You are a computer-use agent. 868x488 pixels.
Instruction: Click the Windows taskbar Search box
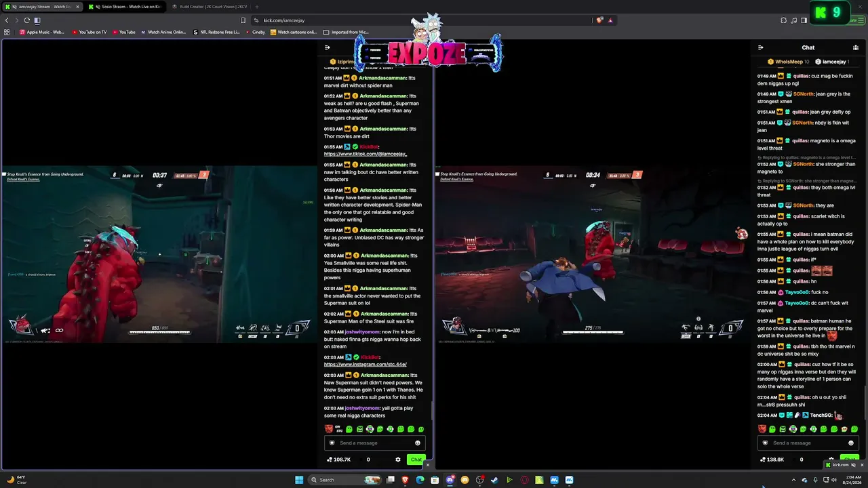(345, 480)
